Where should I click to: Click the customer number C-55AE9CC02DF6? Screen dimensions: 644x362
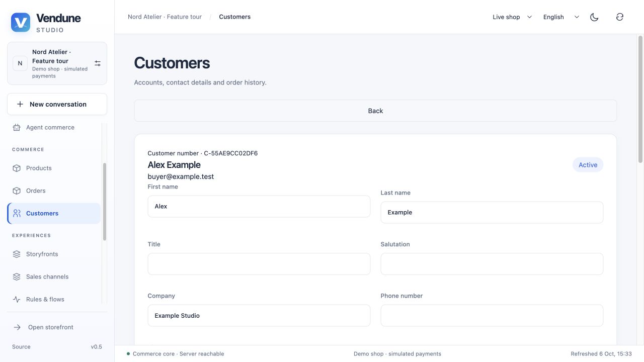[x=231, y=153]
